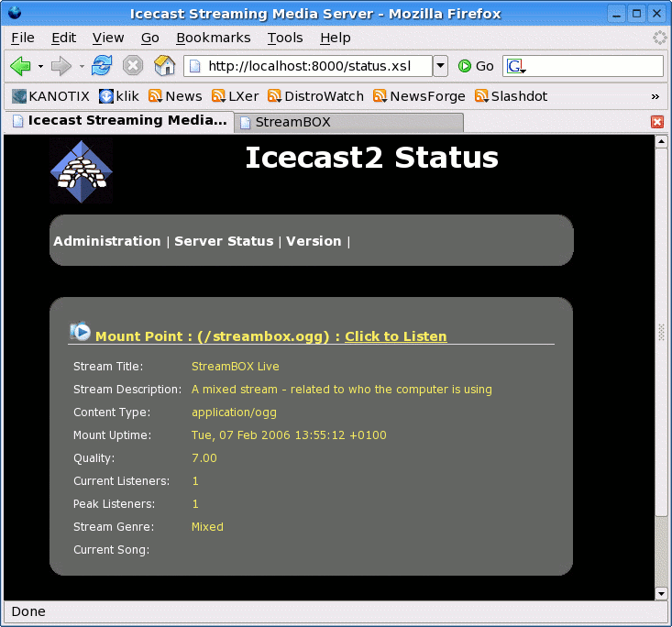Select the Icecast Streaming Media tab
The width and height of the screenshot is (672, 627).
coord(119,121)
